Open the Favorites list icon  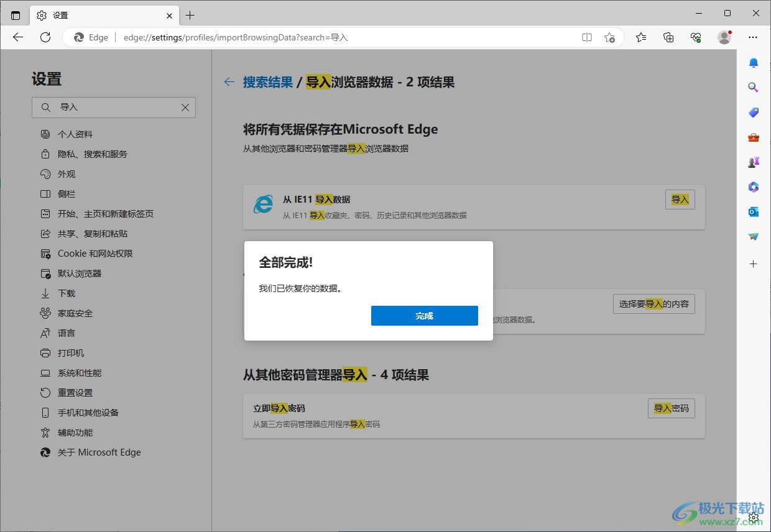(x=641, y=37)
